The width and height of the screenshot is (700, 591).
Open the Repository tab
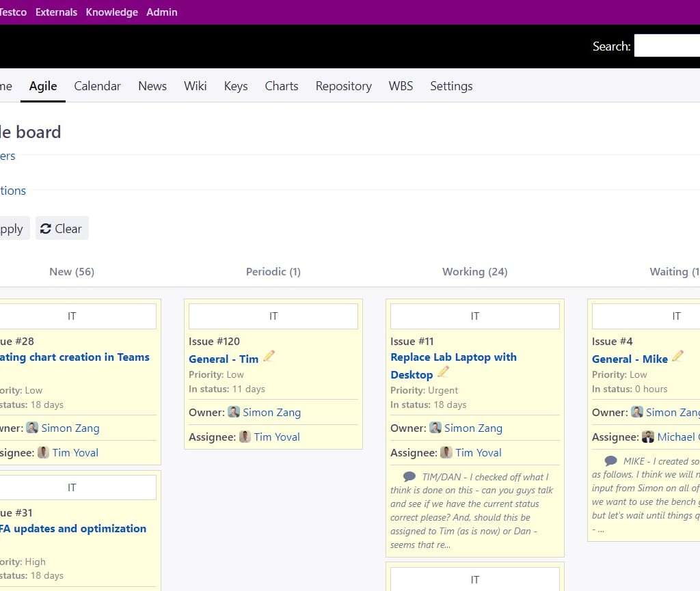point(343,86)
